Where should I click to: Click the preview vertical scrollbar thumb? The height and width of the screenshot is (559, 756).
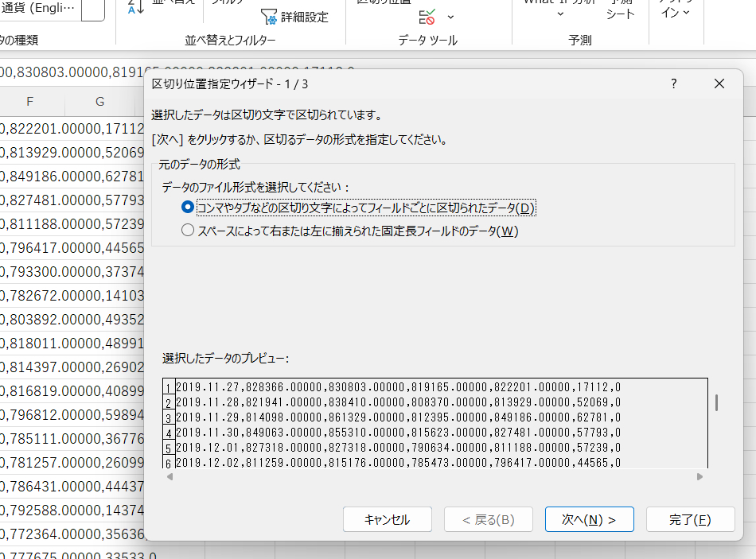[716, 403]
